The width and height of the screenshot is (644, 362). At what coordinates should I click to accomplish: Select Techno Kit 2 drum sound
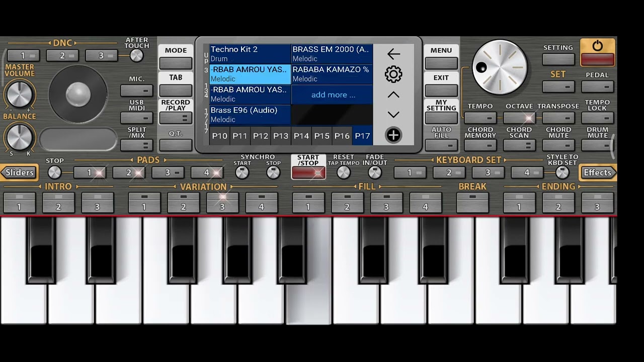coord(250,54)
